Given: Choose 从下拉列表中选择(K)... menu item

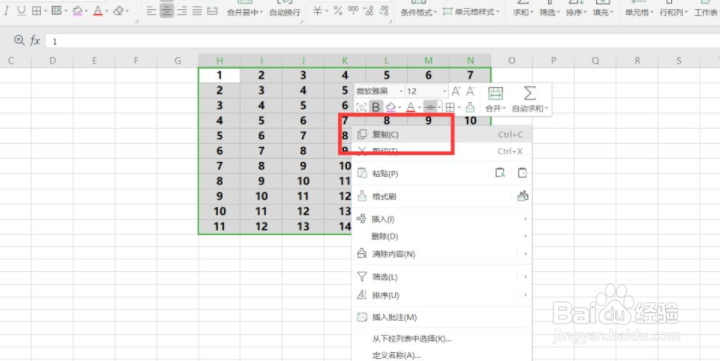Looking at the screenshot, I should 441,339.
